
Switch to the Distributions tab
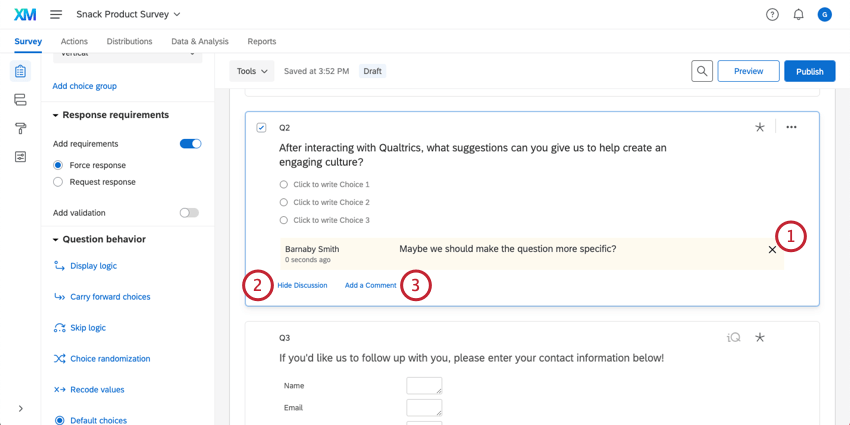(129, 42)
